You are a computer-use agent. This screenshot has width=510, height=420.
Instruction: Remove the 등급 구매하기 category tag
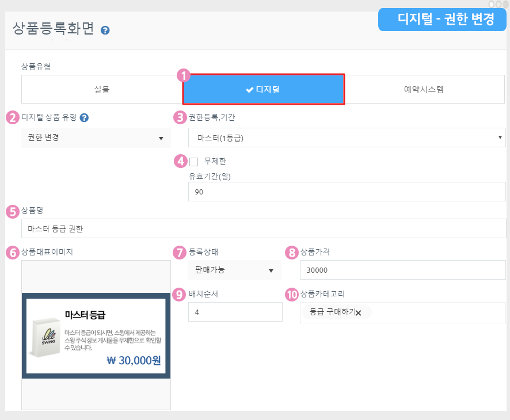tap(358, 312)
